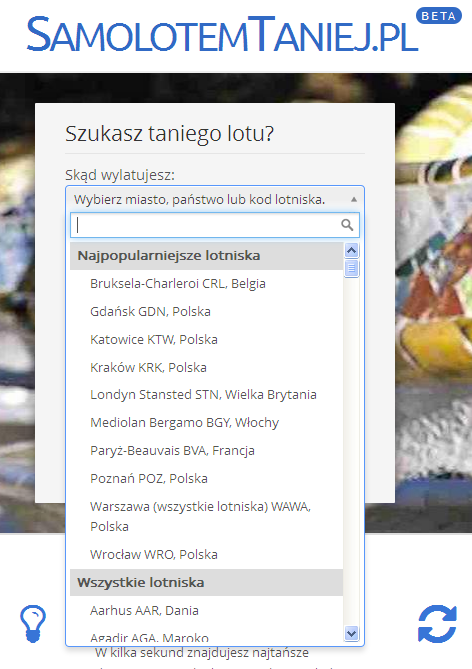Open the SamolotemTaniej.pl logo link

point(222,34)
